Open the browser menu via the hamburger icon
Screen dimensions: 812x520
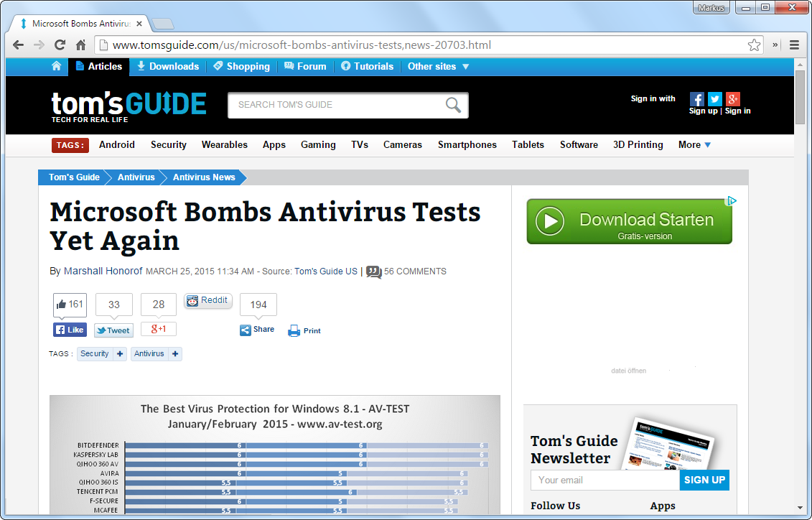(794, 45)
